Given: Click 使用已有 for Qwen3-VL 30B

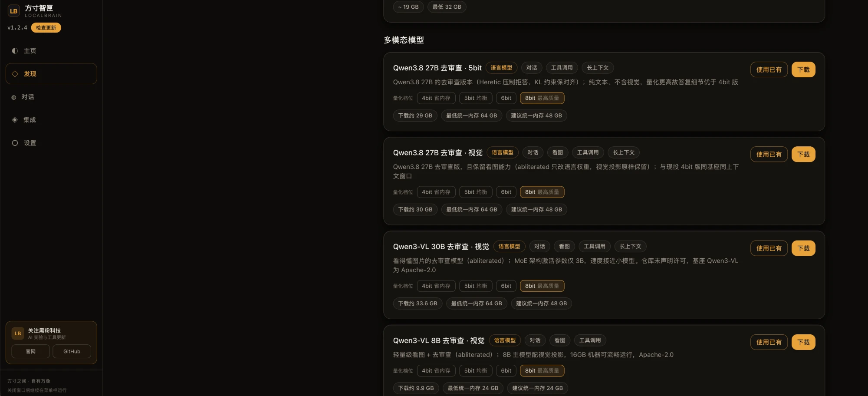Looking at the screenshot, I should coord(769,248).
